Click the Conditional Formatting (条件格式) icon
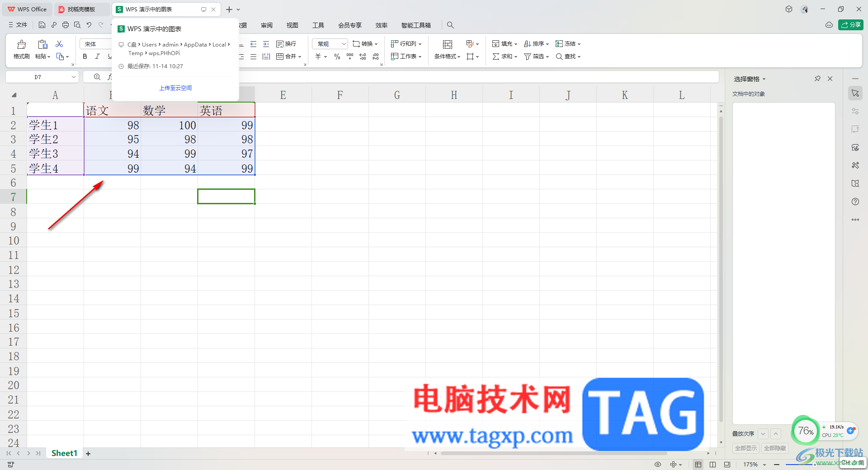This screenshot has height=470, width=868. click(448, 44)
